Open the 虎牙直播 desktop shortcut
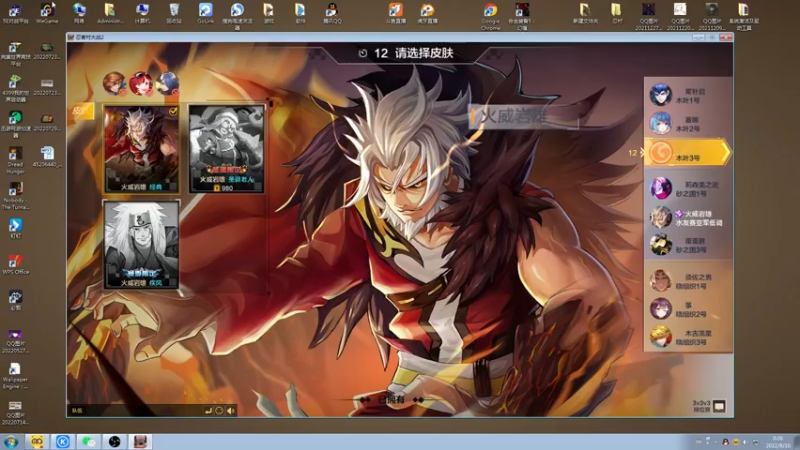This screenshot has height=450, width=800. [x=428, y=13]
